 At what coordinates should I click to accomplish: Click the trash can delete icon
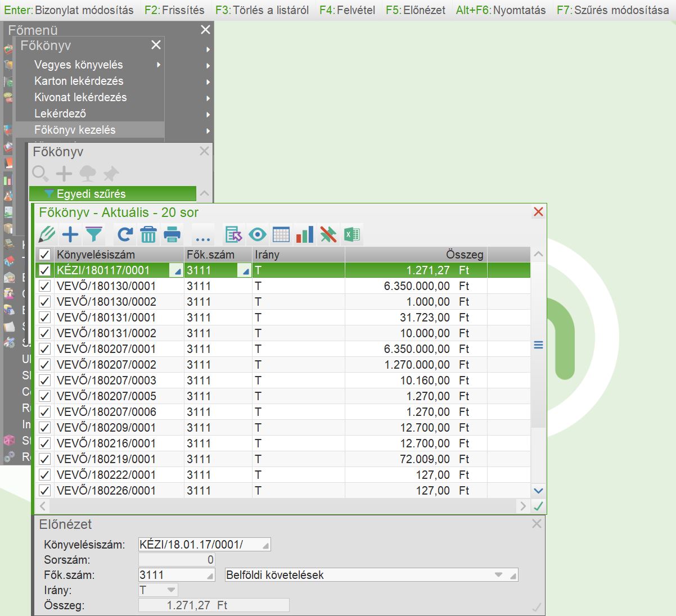click(148, 234)
